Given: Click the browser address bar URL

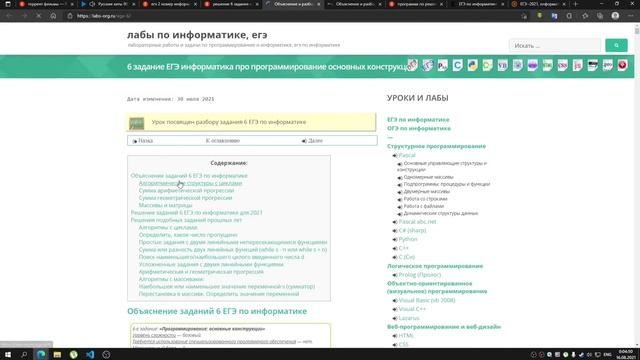Looking at the screenshot, I should pyautogui.click(x=104, y=16).
